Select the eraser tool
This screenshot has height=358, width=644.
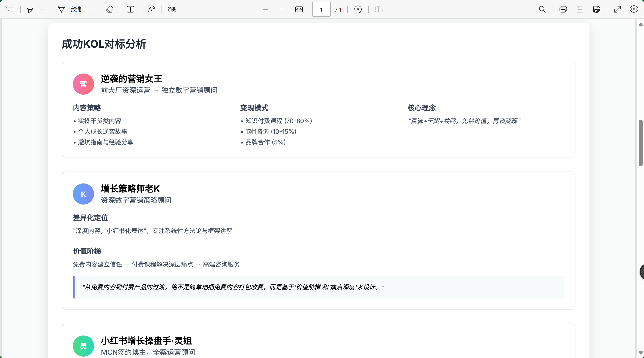[x=109, y=9]
